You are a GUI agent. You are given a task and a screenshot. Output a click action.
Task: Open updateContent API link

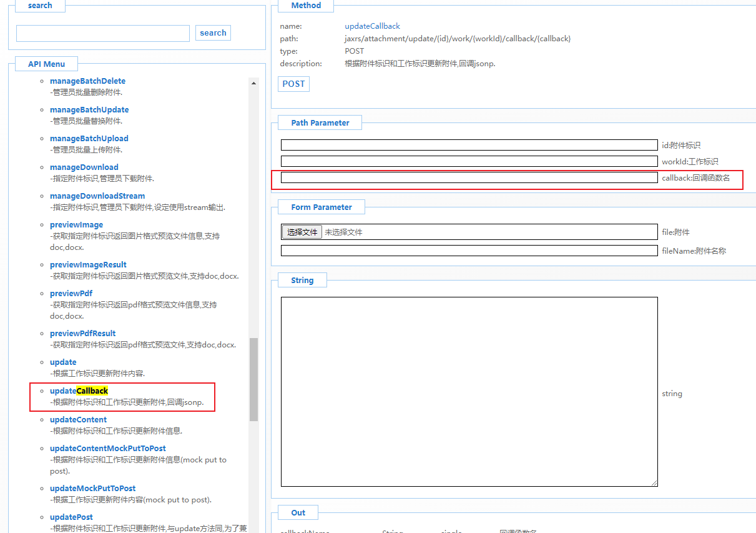[x=79, y=420]
